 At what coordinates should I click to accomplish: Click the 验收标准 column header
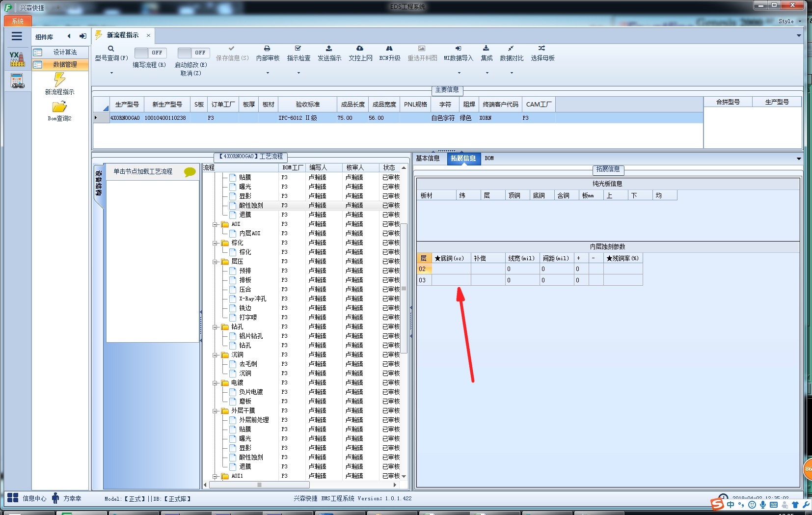pos(307,105)
